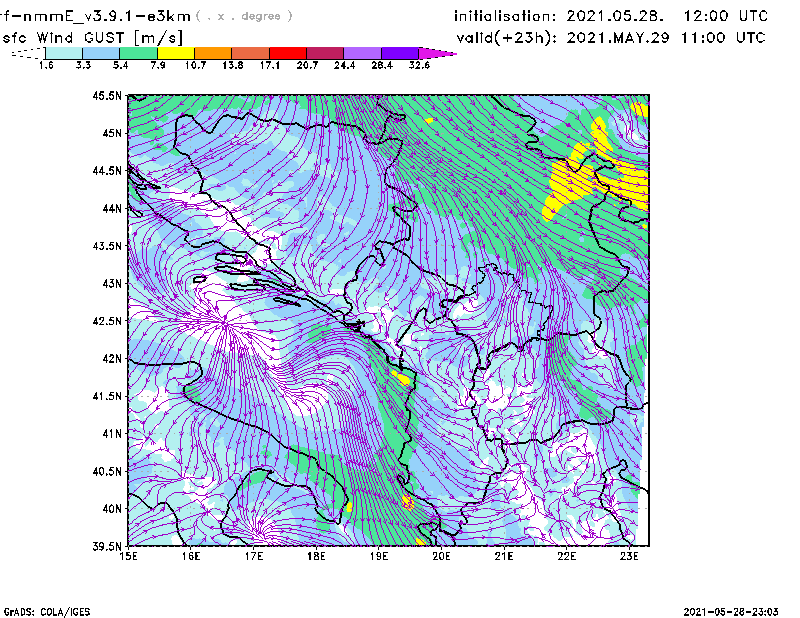Click the 23E longitude label

[x=629, y=556]
